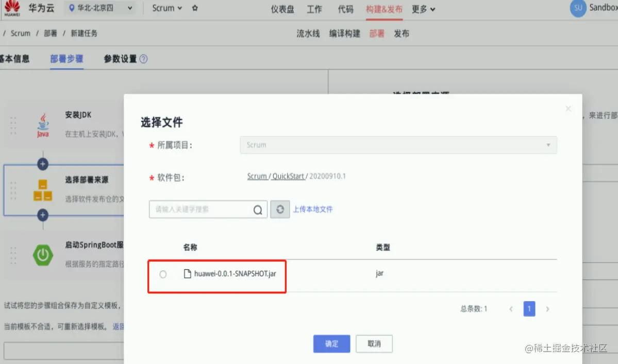Expand the 更多 menu
The image size is (618, 364).
pyautogui.click(x=423, y=9)
